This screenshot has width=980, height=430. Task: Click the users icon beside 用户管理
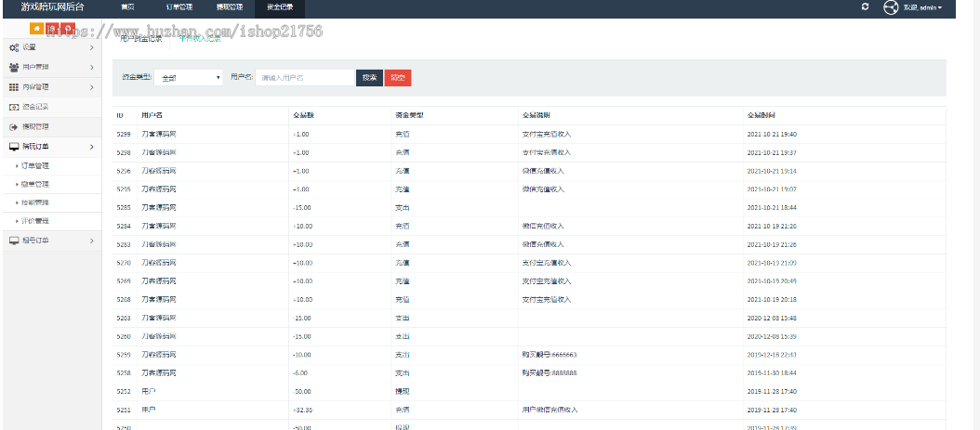pos(14,68)
